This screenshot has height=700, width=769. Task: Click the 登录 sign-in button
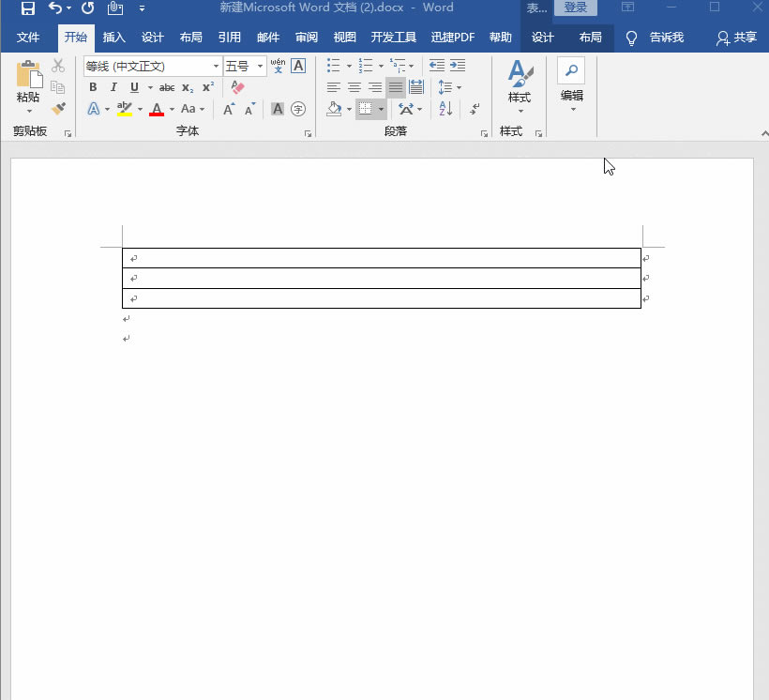pyautogui.click(x=575, y=8)
